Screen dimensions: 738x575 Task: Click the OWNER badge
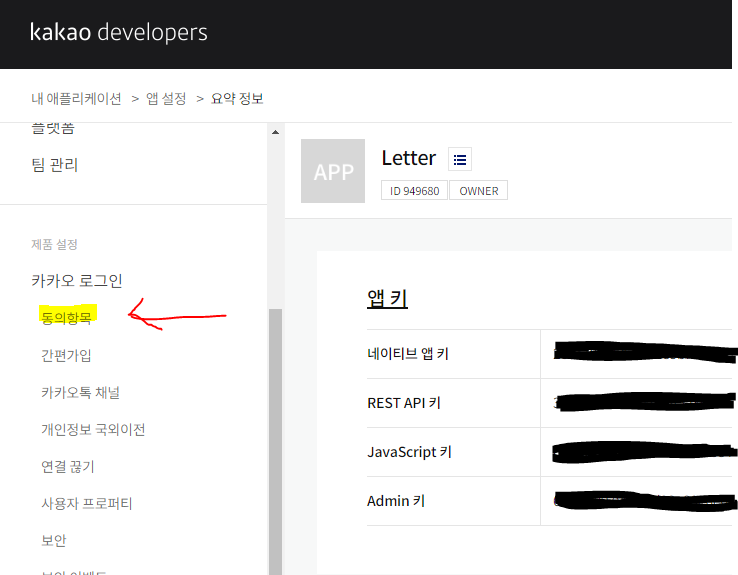(x=479, y=191)
